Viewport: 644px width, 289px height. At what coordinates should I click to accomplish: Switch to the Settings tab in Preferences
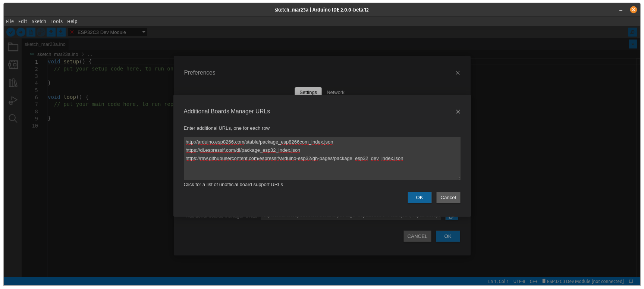pyautogui.click(x=308, y=92)
